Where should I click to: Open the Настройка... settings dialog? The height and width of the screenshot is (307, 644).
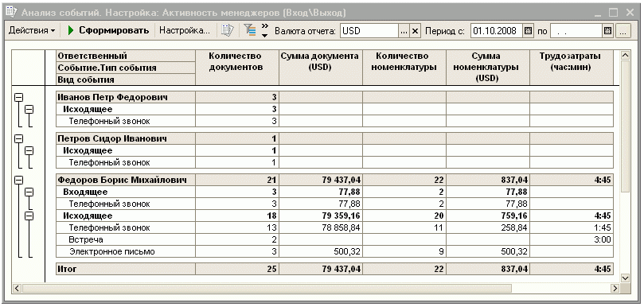185,30
